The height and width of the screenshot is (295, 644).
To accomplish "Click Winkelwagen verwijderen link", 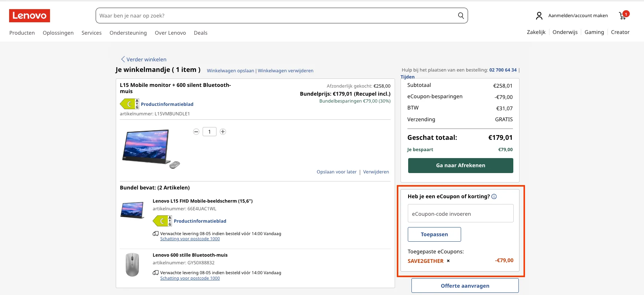I will 285,71.
